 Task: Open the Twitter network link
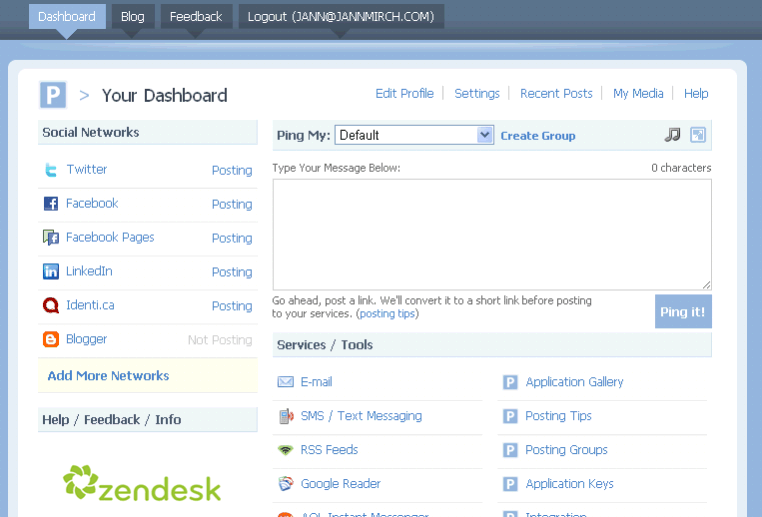click(x=87, y=169)
